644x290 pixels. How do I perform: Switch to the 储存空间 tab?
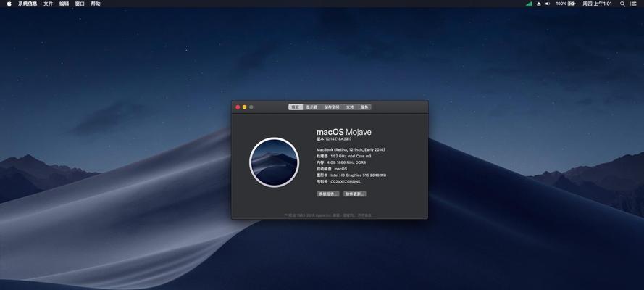click(332, 107)
